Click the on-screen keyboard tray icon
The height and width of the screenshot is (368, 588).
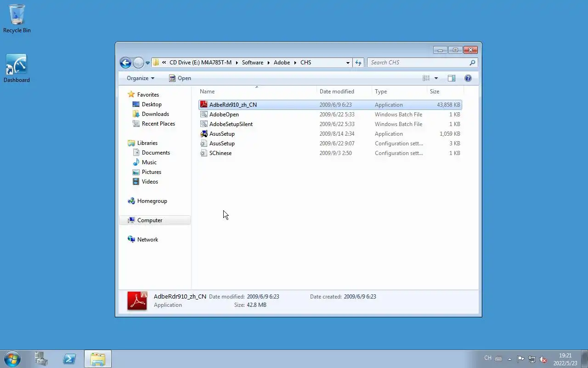[498, 359]
